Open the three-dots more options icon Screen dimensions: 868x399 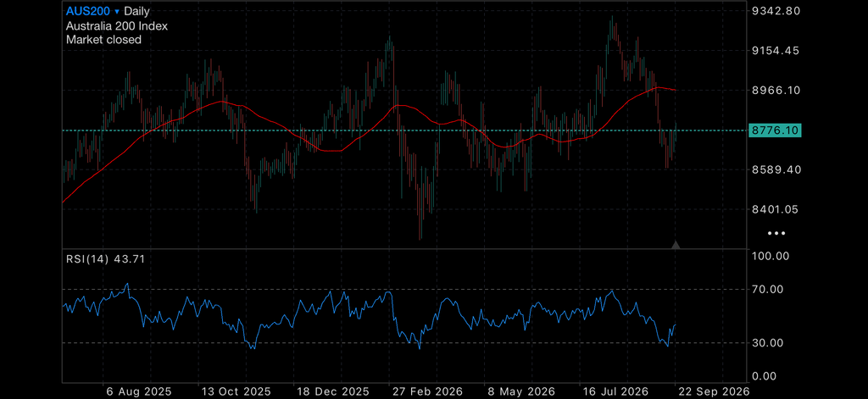point(776,234)
